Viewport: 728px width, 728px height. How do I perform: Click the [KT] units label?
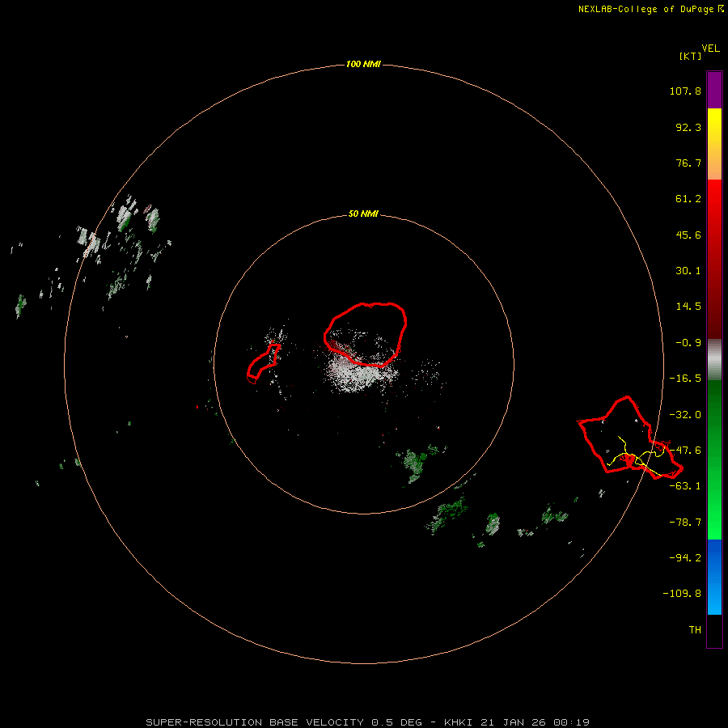[691, 56]
